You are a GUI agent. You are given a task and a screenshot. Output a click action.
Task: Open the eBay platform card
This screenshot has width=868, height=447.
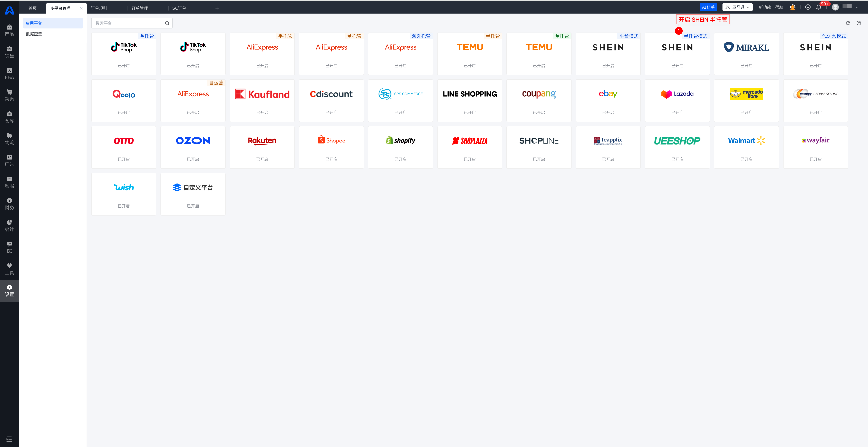tap(608, 101)
